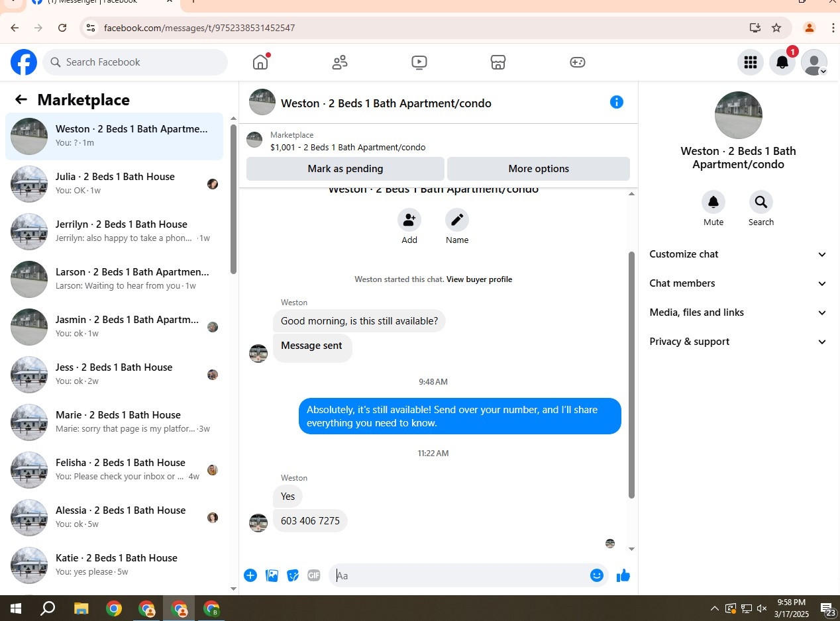Open the Gaming controller icon

(x=578, y=62)
